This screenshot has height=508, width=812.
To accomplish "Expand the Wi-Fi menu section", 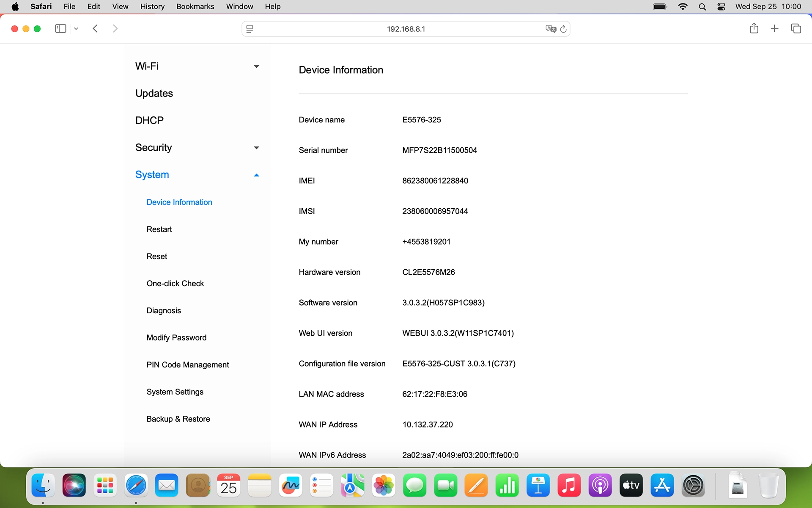I will coord(256,66).
